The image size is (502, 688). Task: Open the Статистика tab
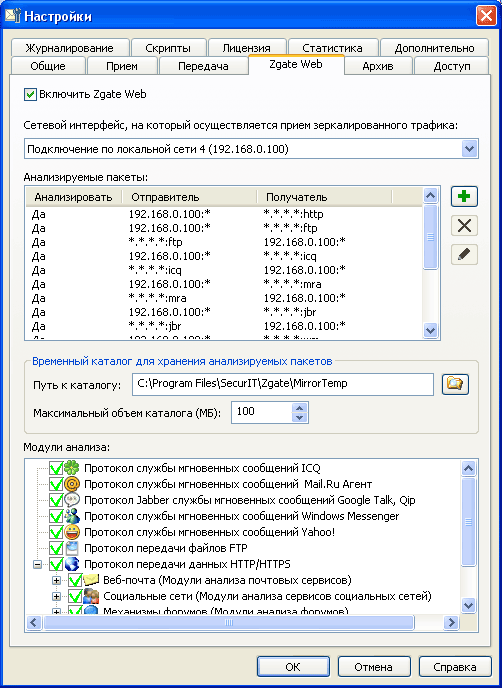click(332, 48)
